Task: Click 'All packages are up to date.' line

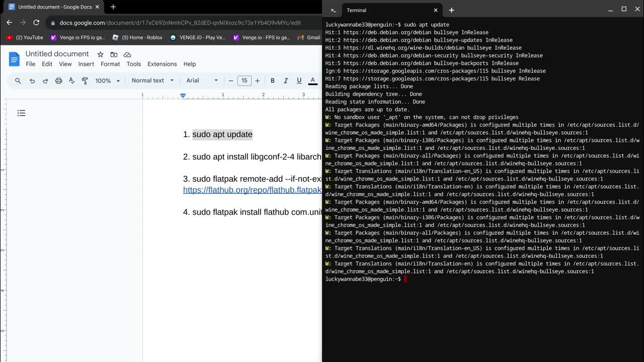Action: [x=367, y=110]
